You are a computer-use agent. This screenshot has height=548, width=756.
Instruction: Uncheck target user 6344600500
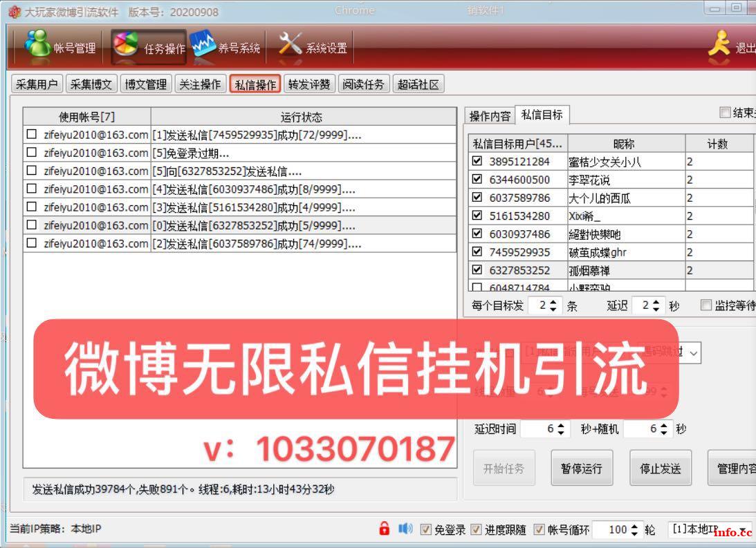tap(477, 179)
